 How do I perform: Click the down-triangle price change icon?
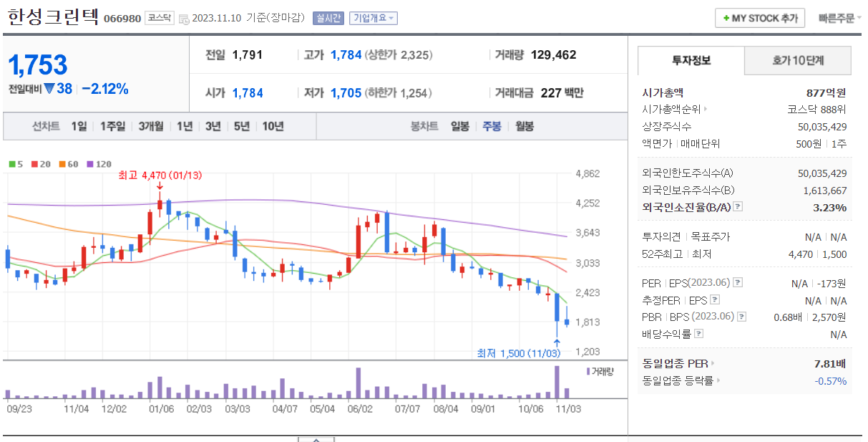(x=49, y=89)
